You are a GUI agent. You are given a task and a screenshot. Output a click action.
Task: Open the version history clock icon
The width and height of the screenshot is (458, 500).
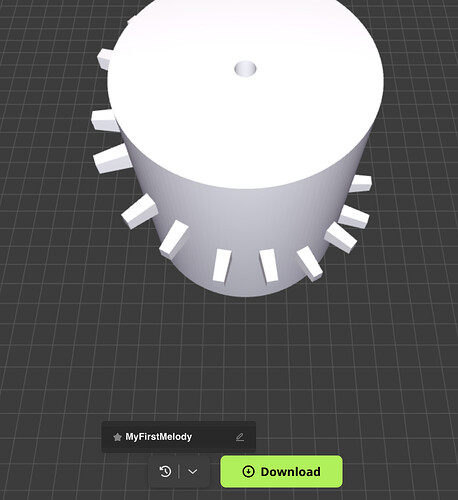click(166, 472)
